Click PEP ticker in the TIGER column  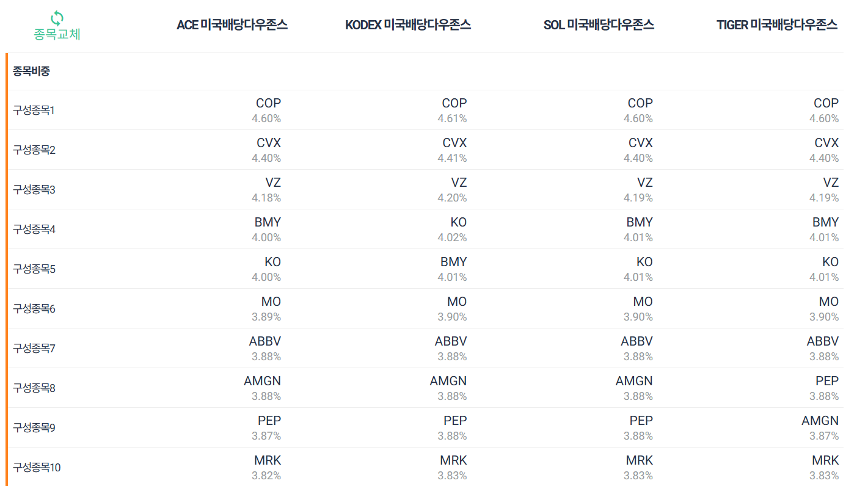pos(826,380)
